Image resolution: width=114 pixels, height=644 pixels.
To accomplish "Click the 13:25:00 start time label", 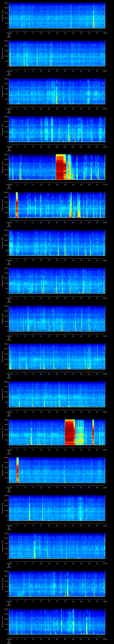I will [9, 147].
